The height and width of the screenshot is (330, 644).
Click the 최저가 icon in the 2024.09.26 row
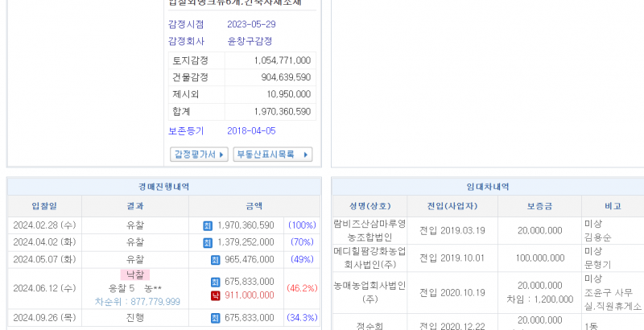[x=215, y=318]
